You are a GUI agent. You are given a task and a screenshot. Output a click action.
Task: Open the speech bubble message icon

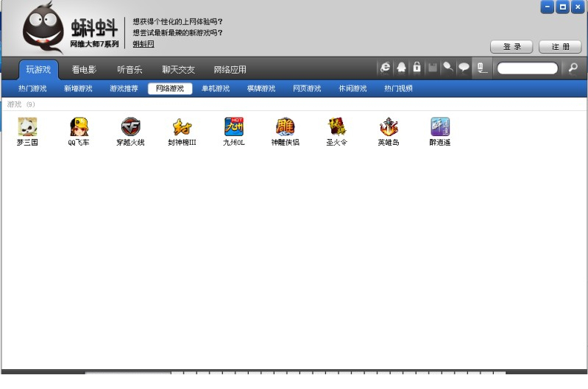click(464, 68)
